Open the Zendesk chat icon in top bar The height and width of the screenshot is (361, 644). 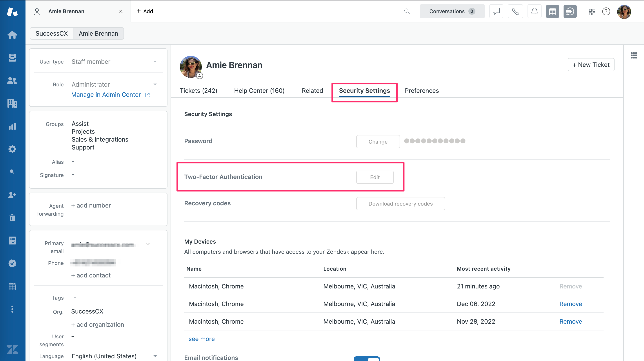[496, 11]
